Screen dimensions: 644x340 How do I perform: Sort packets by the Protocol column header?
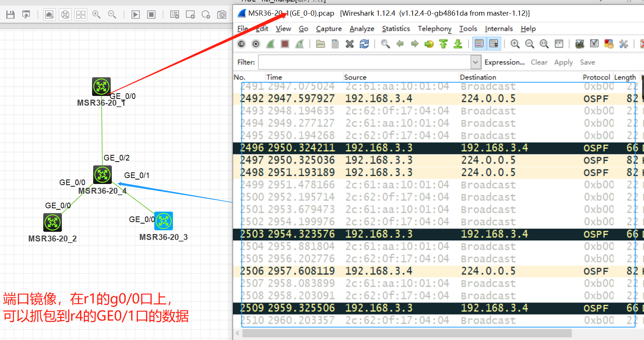[596, 77]
